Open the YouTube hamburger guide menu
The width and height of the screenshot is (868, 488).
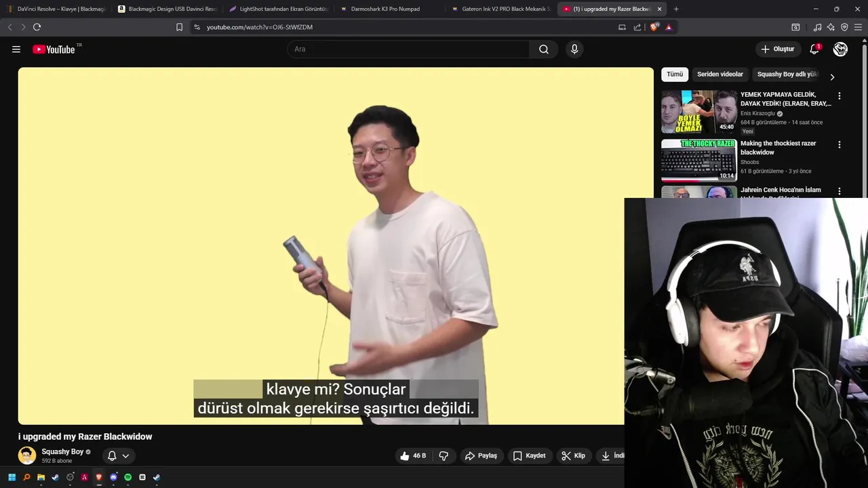(16, 49)
